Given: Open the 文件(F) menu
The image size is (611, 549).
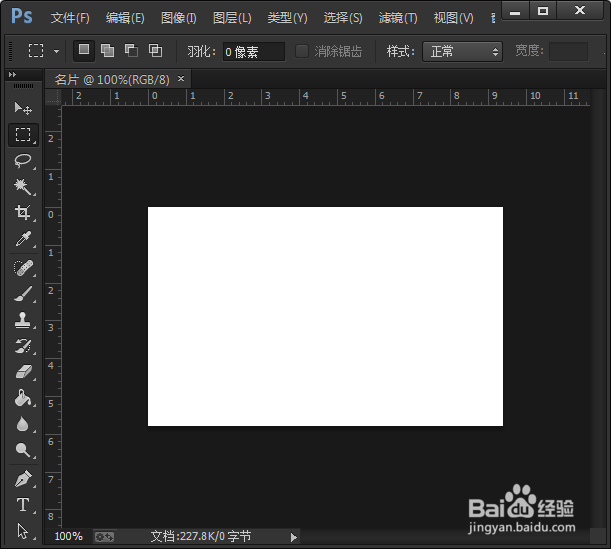Looking at the screenshot, I should [x=70, y=18].
